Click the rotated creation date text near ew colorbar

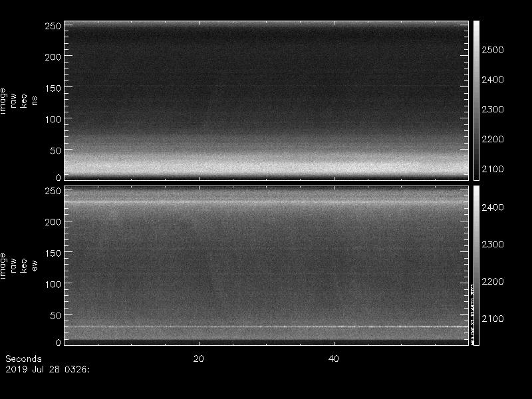(x=472, y=315)
